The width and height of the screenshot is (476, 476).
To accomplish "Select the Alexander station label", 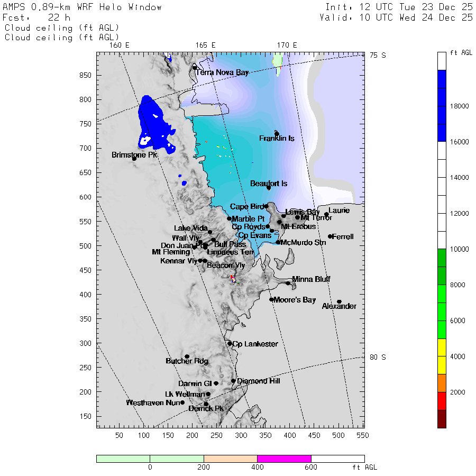I will (339, 306).
